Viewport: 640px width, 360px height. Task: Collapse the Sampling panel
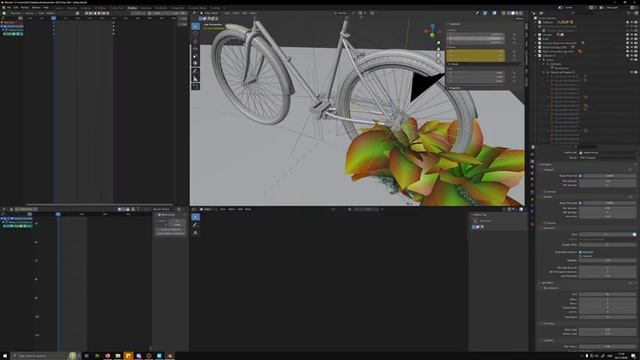click(546, 165)
